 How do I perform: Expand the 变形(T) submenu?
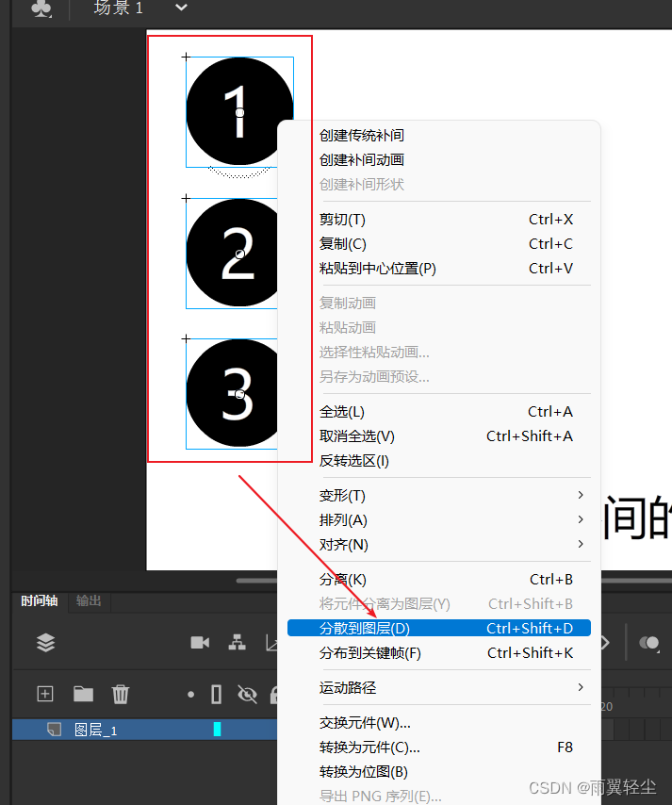click(439, 496)
